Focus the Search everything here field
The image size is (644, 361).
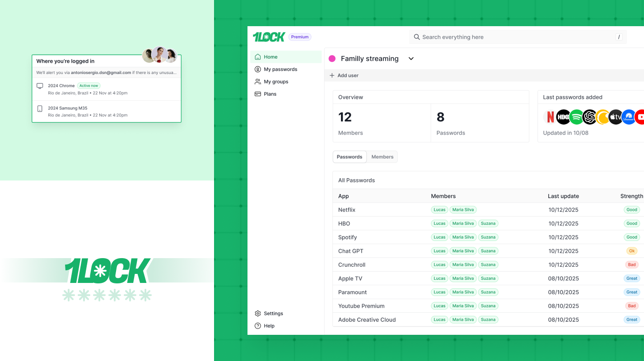click(518, 37)
